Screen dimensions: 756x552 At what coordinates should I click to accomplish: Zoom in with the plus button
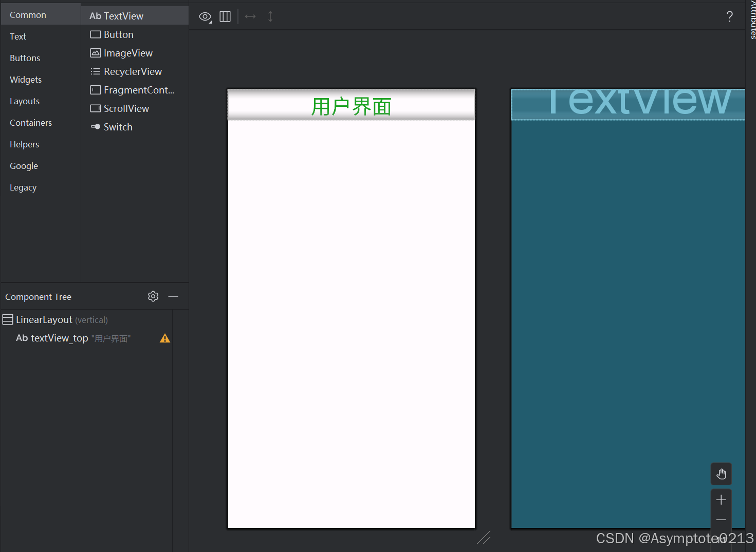click(721, 500)
